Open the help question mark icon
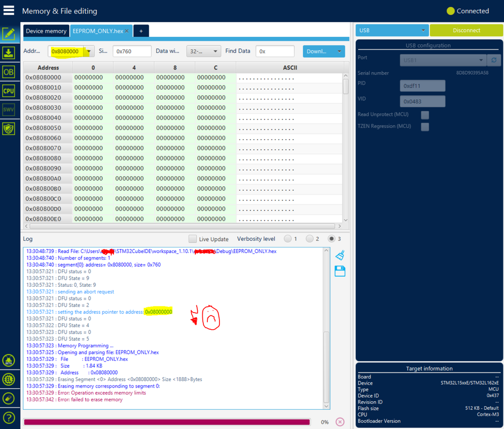Viewport: 504px width, 429px height. (x=9, y=418)
